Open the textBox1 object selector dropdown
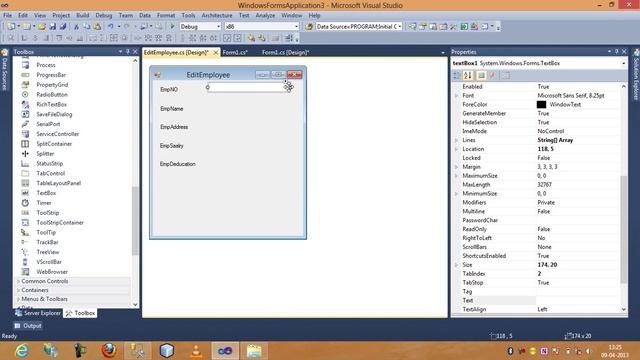This screenshot has height=360, width=640. pos(623,63)
